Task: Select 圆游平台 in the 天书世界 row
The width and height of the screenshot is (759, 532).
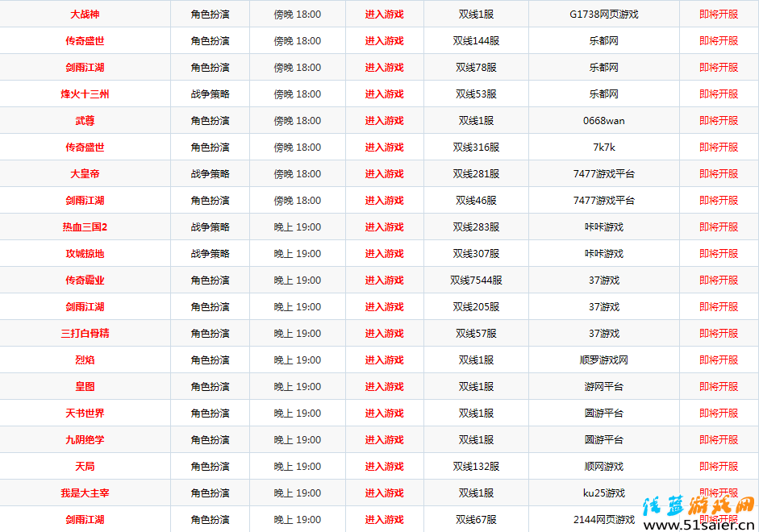Action: point(604,414)
